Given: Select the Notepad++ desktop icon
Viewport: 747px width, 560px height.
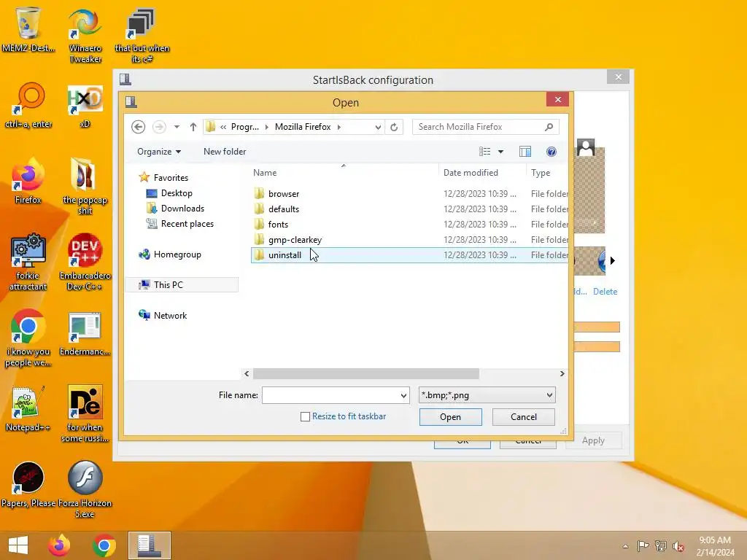Looking at the screenshot, I should pos(28,408).
